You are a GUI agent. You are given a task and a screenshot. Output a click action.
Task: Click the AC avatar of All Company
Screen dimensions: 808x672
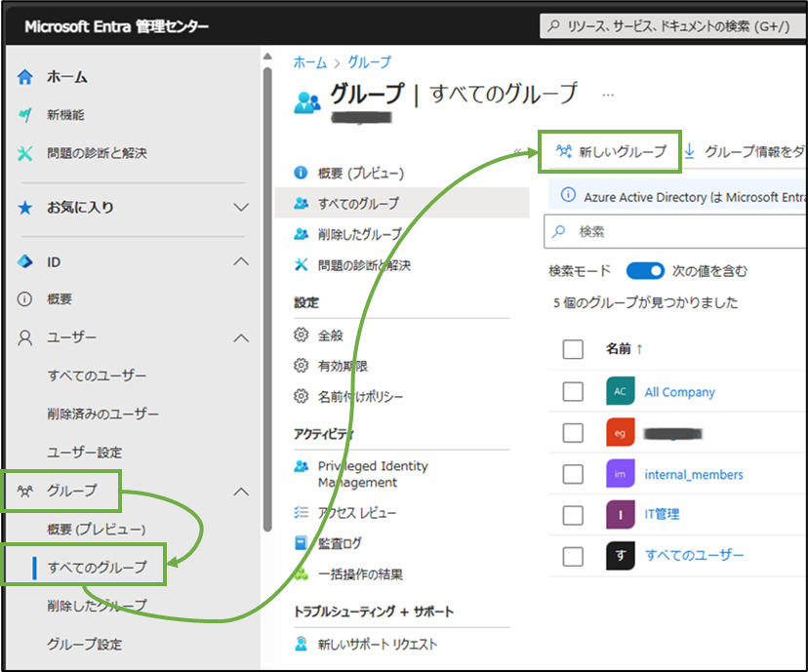621,391
